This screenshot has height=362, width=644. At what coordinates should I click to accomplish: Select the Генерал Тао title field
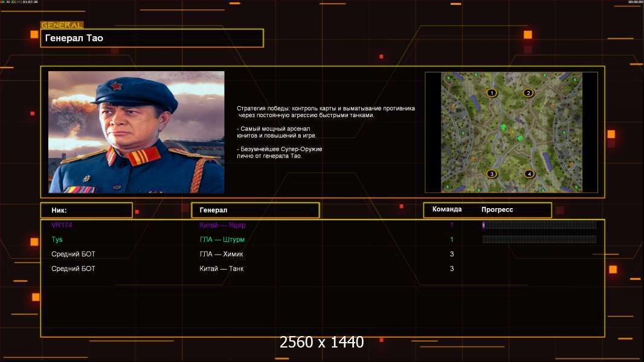[x=152, y=38]
